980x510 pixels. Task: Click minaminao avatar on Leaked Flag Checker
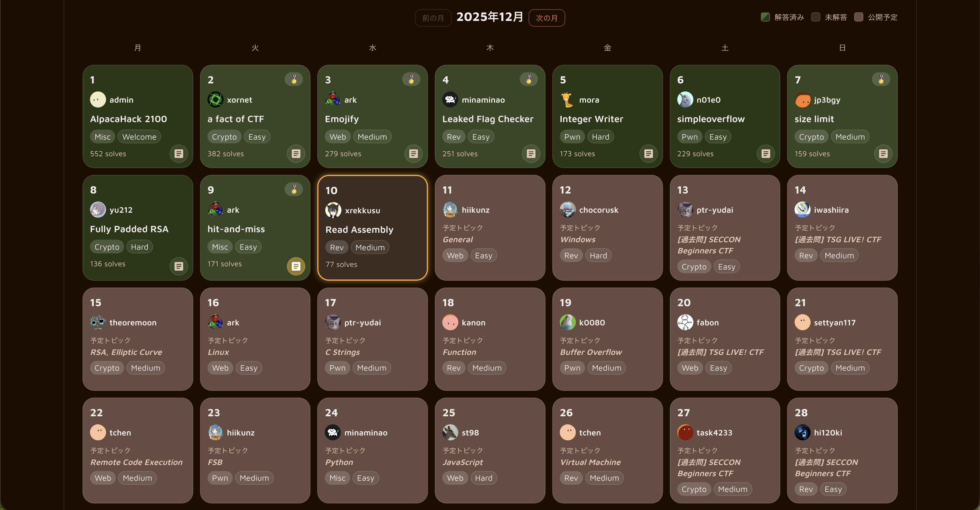coord(450,100)
